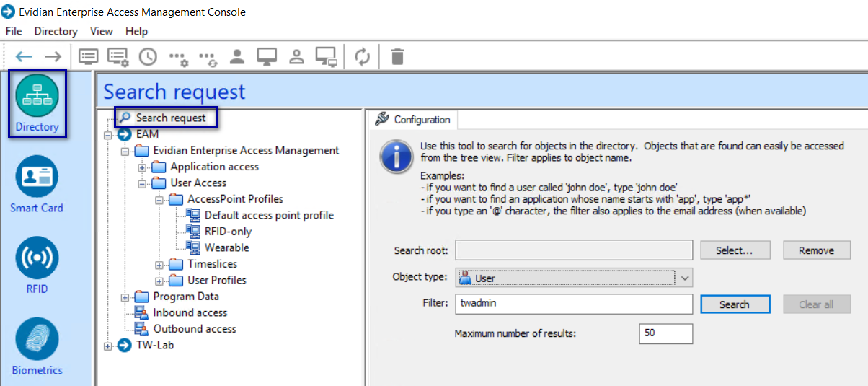Select the User Profiles tree item
This screenshot has width=868, height=386.
click(217, 280)
